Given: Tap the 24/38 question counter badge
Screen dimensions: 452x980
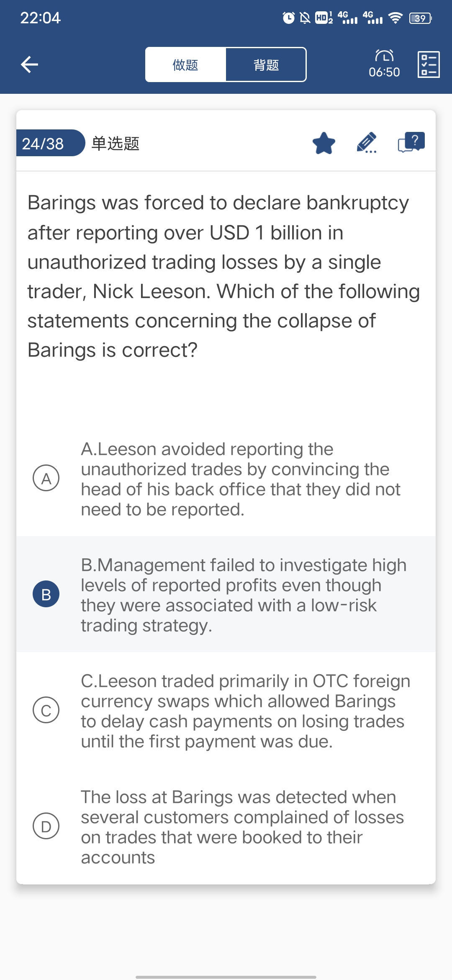Looking at the screenshot, I should point(44,143).
